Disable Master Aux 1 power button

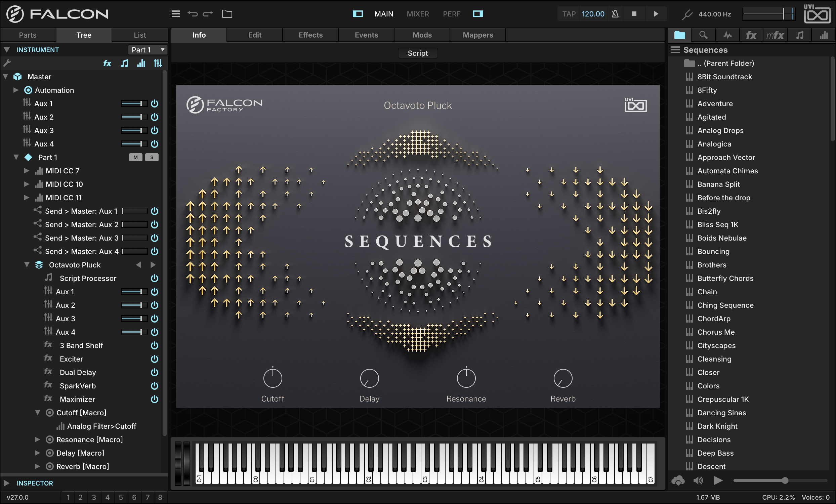154,103
